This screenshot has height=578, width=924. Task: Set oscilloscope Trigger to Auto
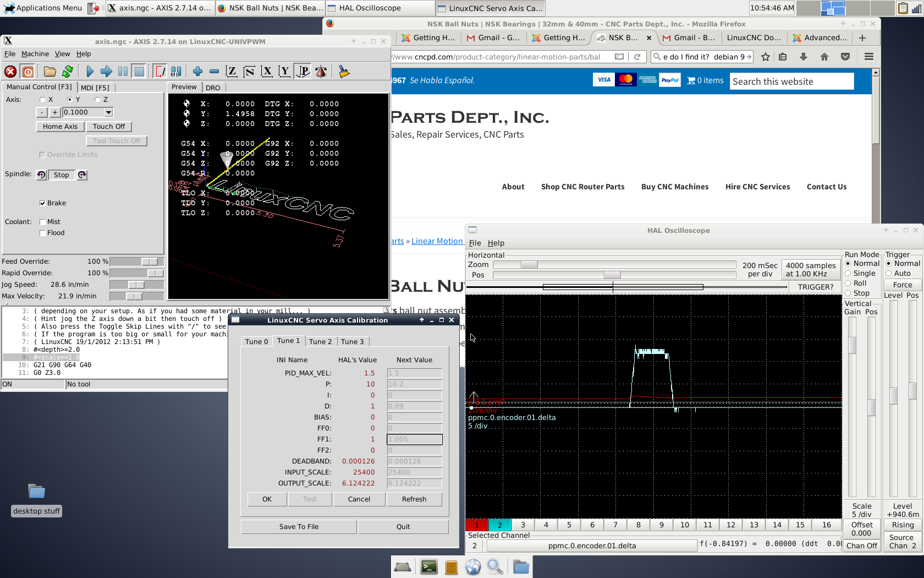pos(889,274)
